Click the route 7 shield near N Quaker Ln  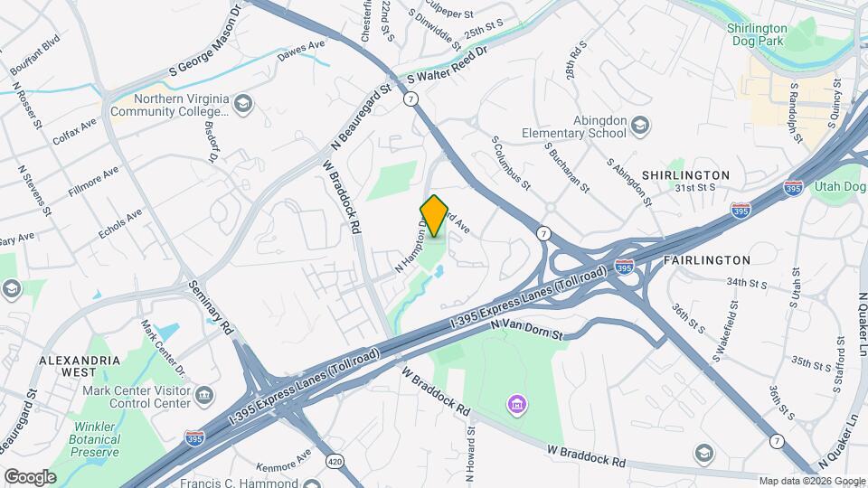tap(777, 441)
